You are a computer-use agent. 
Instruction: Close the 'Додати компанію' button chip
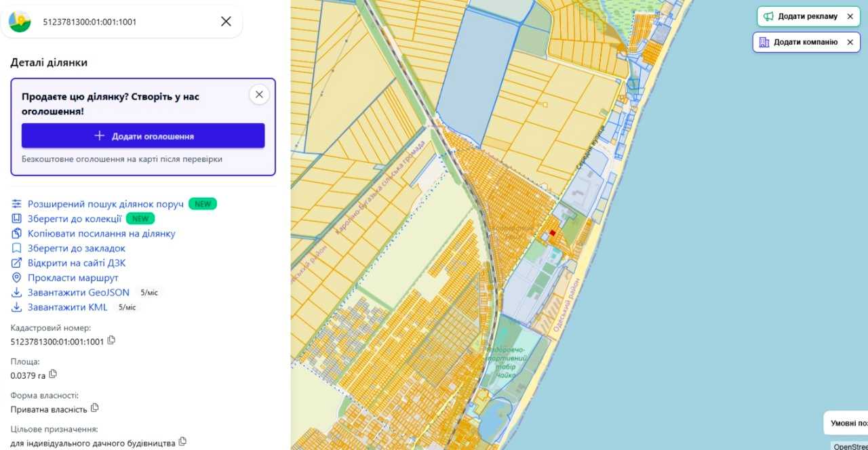[850, 42]
